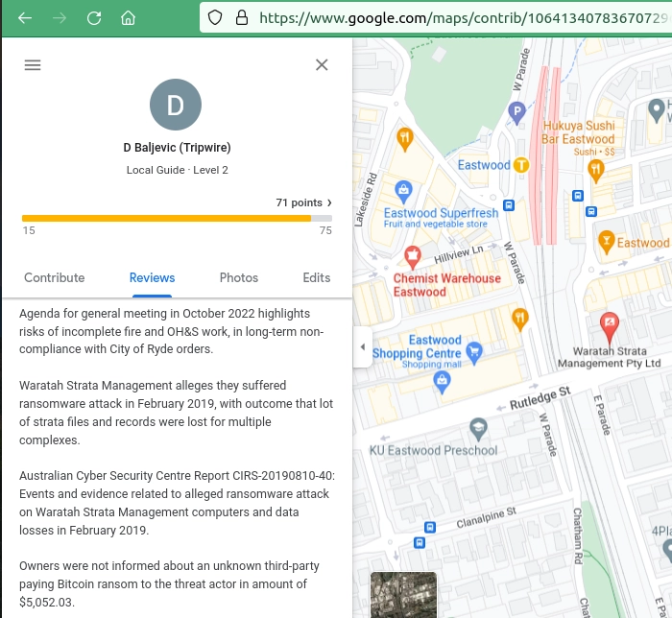Click the padlock site security icon
The image size is (672, 618).
(x=242, y=17)
